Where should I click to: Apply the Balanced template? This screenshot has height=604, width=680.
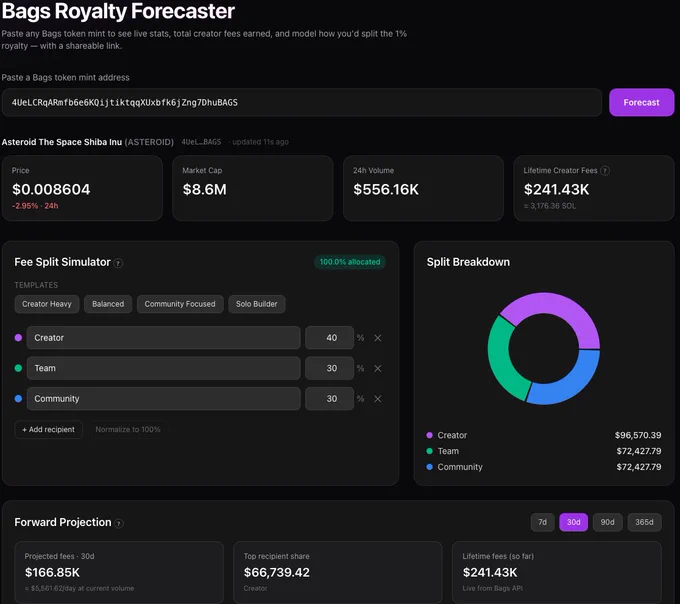tap(108, 304)
